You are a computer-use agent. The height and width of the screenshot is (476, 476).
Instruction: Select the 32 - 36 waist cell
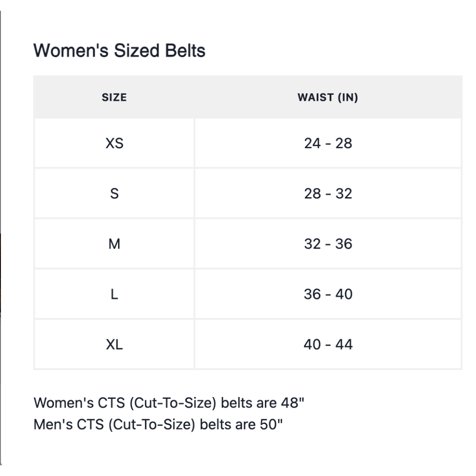(328, 244)
